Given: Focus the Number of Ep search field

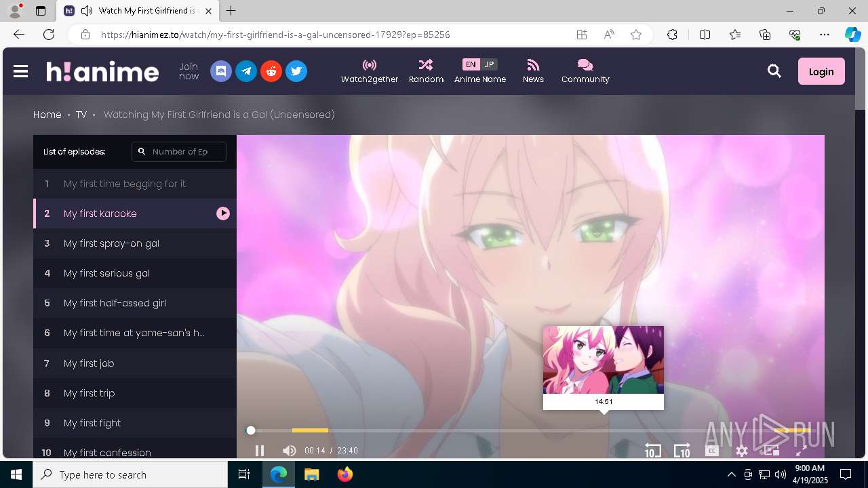Looking at the screenshot, I should coord(179,152).
